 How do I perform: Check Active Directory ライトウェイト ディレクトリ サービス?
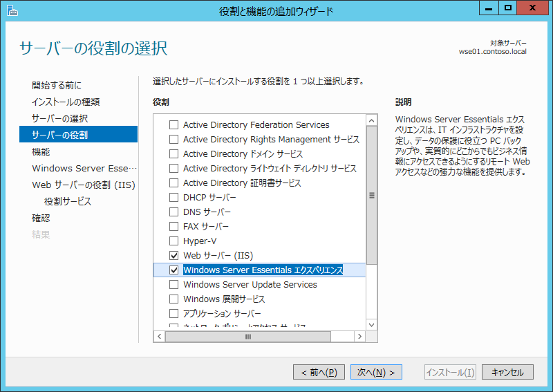point(174,168)
